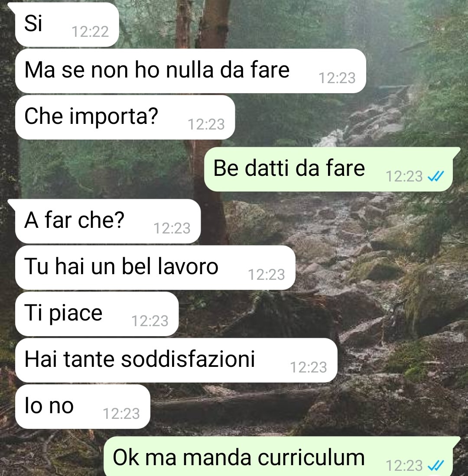Click the timestamp next to 'Tu hai un bel lavoro'
Screen dimensions: 468x476
click(x=266, y=275)
